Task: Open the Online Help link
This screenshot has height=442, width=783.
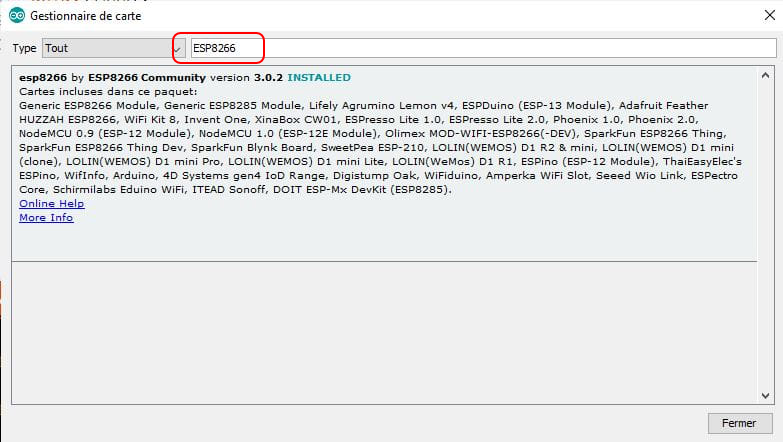Action: pos(51,204)
